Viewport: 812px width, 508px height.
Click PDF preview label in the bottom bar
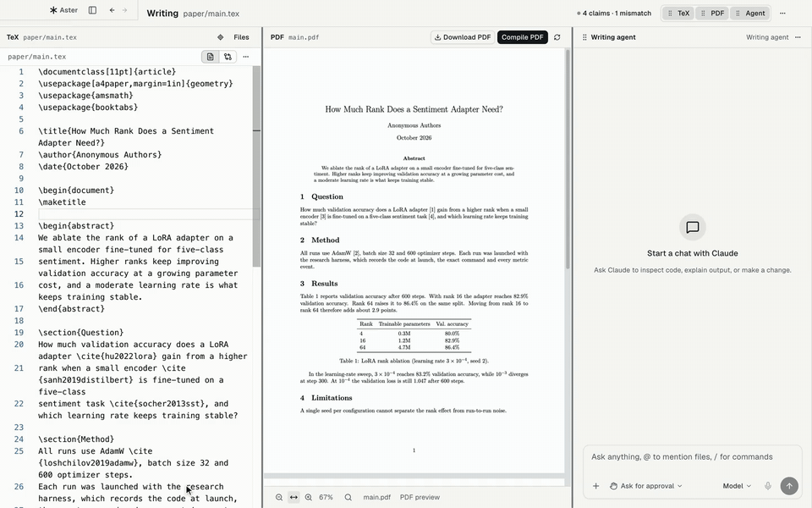[420, 497]
